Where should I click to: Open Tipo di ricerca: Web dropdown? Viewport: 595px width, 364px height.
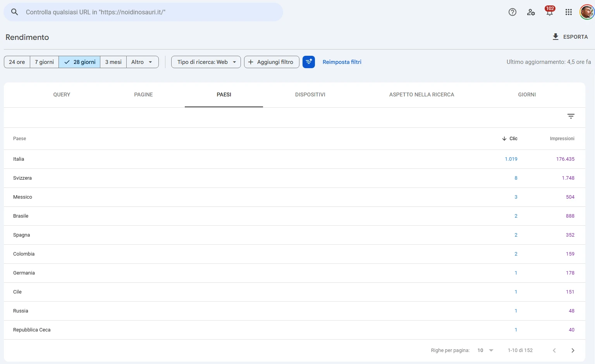tap(206, 62)
